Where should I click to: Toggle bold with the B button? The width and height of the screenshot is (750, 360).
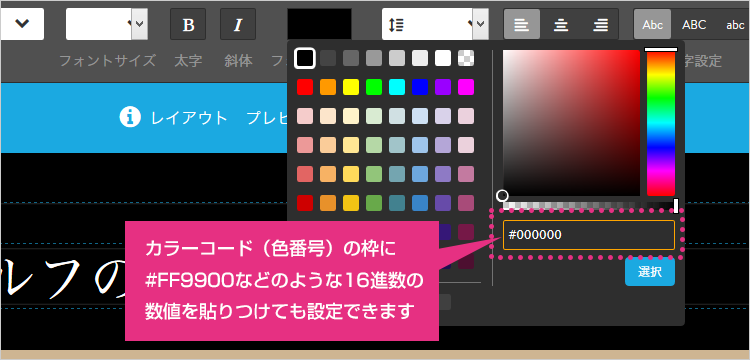188,24
